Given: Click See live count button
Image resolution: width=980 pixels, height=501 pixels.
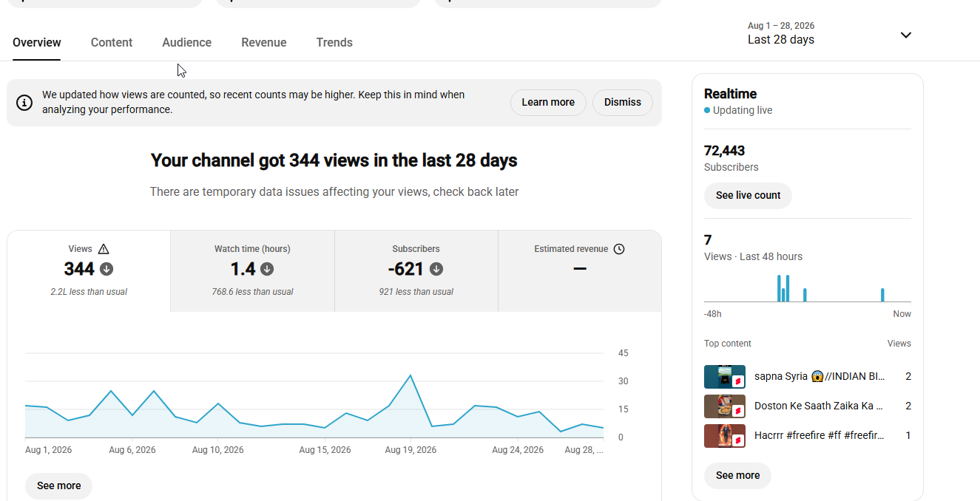Looking at the screenshot, I should 748,196.
